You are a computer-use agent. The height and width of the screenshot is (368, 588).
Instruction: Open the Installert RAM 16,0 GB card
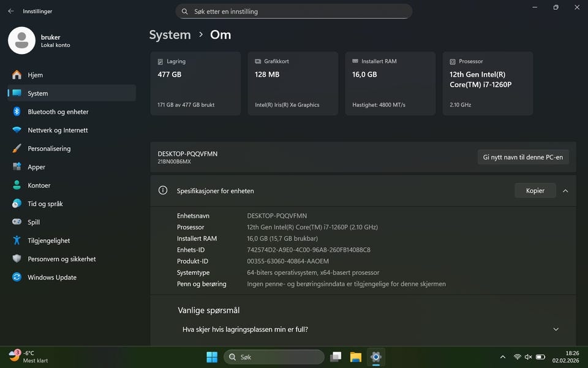[390, 83]
